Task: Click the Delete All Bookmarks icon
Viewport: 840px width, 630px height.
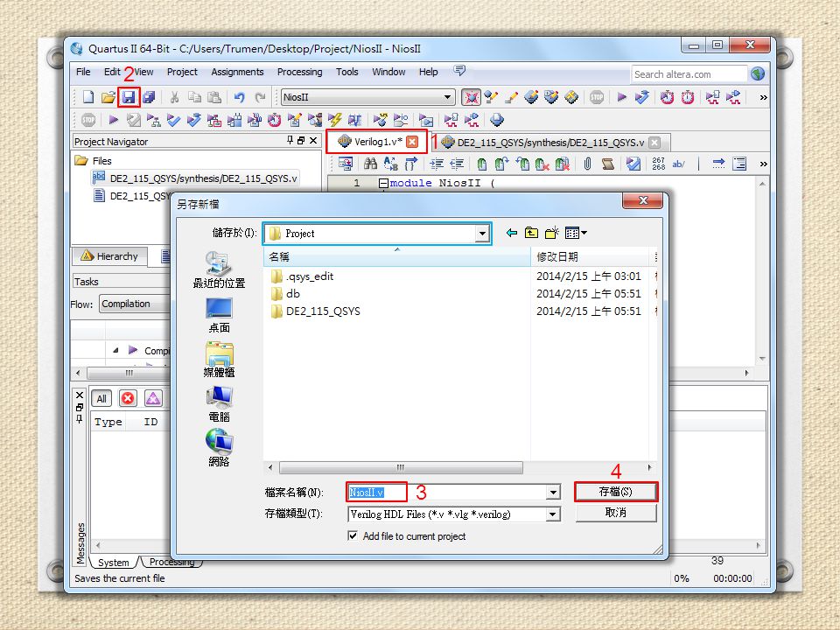Action: (x=562, y=164)
